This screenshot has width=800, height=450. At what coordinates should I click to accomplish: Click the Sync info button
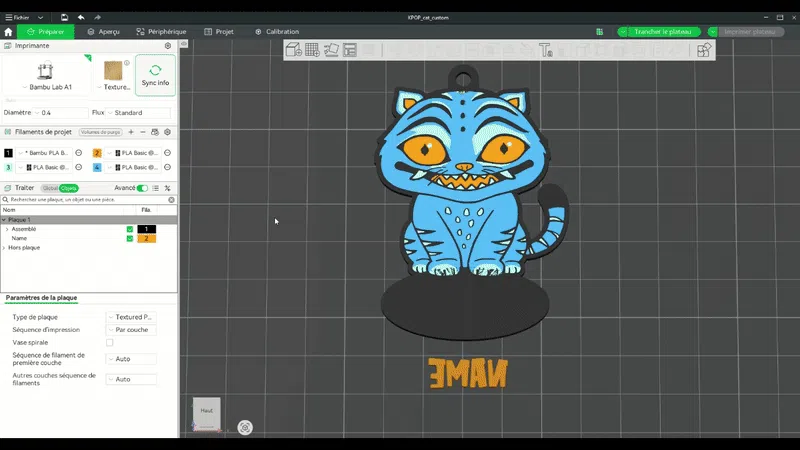[155, 76]
